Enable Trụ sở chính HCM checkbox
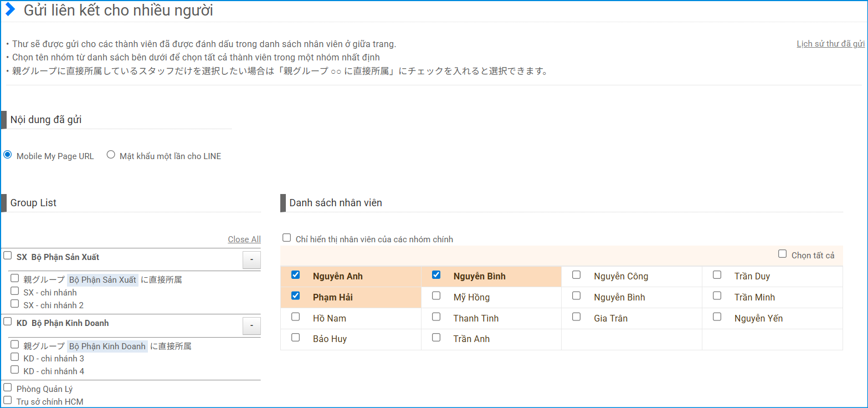This screenshot has height=408, width=868. [8, 400]
